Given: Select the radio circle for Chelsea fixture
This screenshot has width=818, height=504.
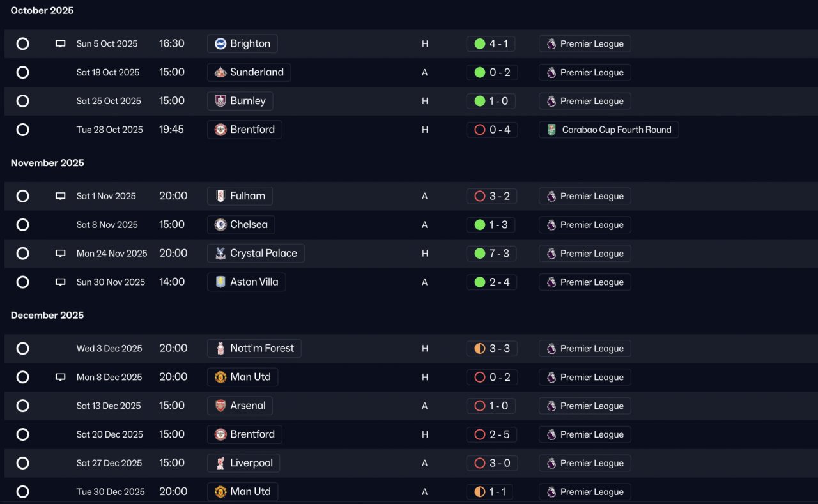Looking at the screenshot, I should point(22,225).
